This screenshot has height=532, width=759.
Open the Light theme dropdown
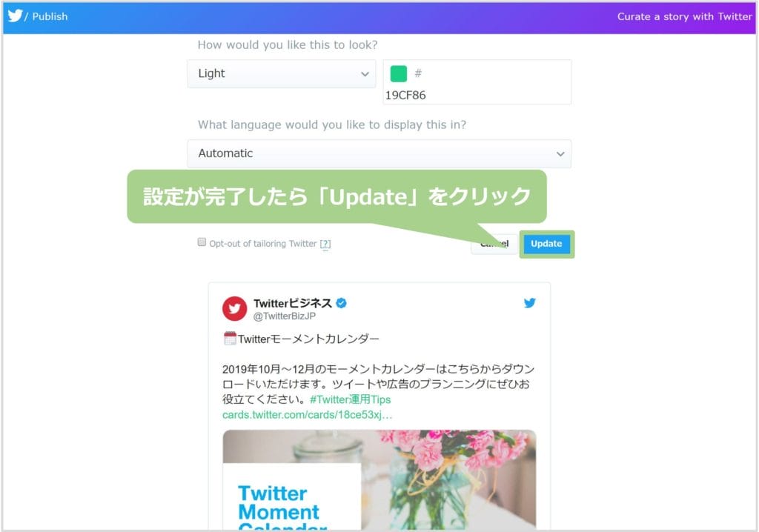click(x=281, y=73)
